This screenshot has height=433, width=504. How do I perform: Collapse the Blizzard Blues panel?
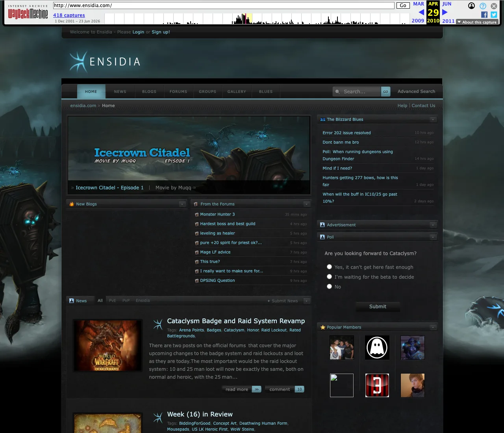(x=433, y=119)
